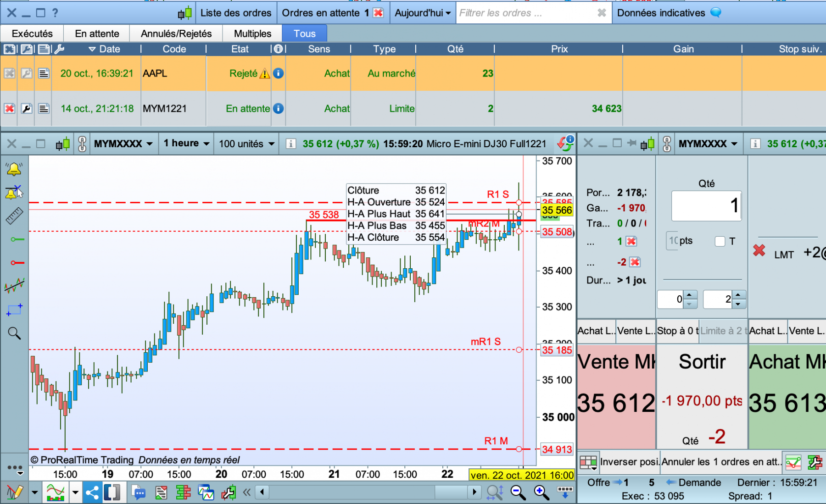This screenshot has height=504, width=826.
Task: Switch to the Annulés/Rejetés tab
Action: coord(176,33)
